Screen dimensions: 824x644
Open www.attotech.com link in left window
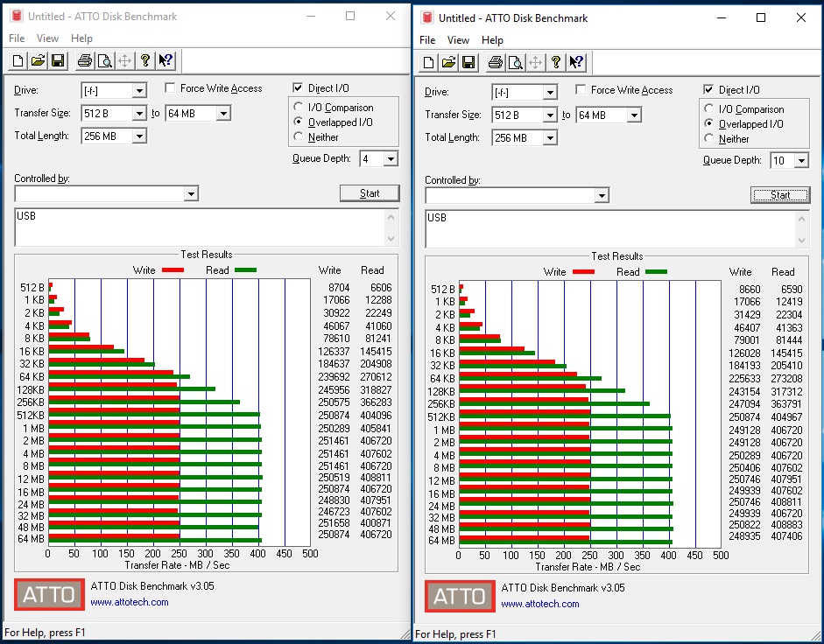[x=130, y=602]
